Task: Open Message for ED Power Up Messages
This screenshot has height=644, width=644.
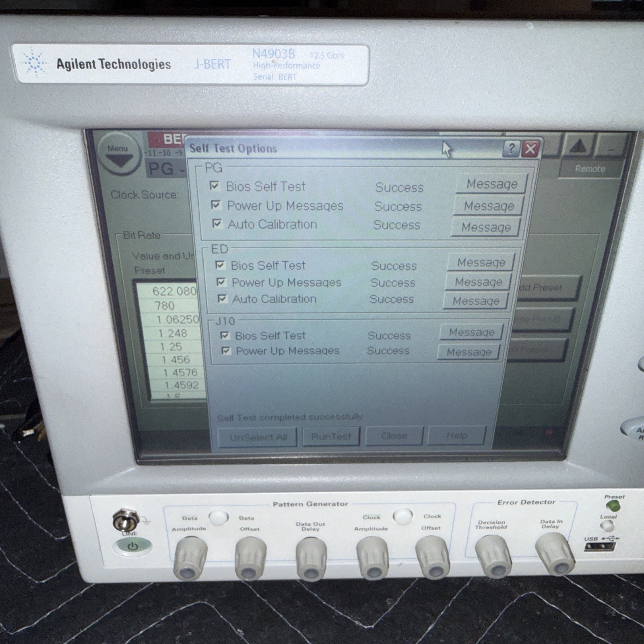Action: coord(478,282)
